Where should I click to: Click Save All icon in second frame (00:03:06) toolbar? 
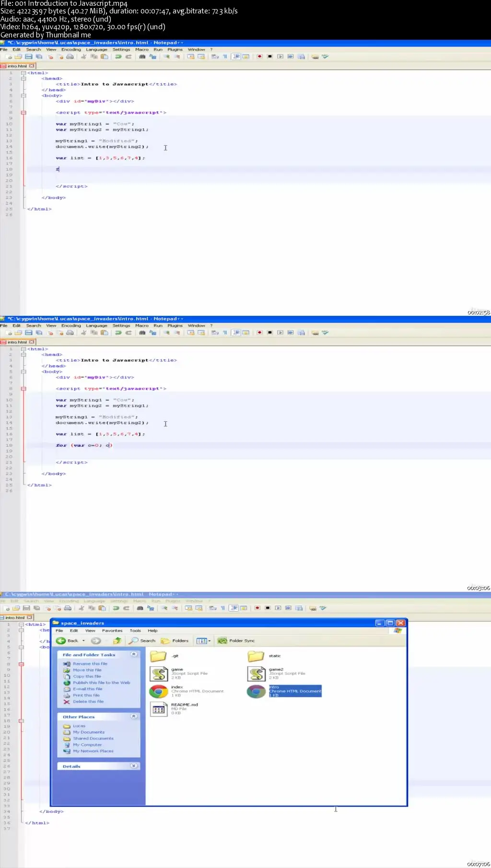click(39, 333)
